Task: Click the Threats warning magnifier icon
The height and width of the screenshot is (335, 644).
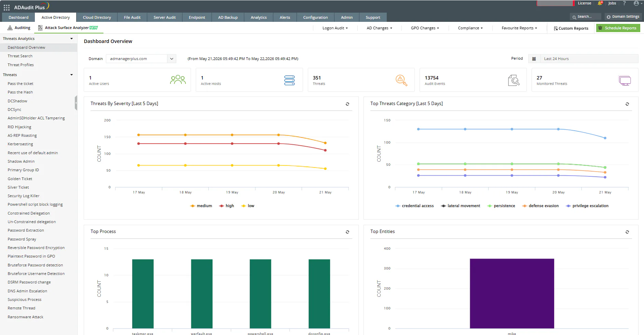Action: (401, 80)
